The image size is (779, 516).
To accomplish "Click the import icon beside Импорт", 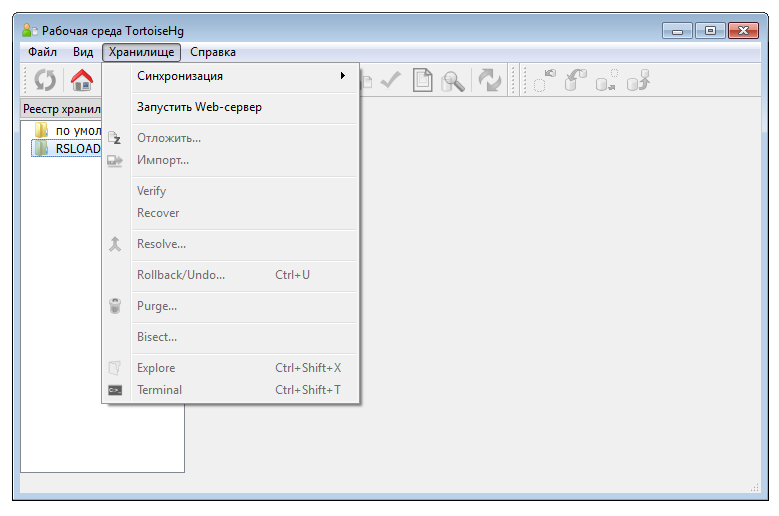I will (x=115, y=160).
